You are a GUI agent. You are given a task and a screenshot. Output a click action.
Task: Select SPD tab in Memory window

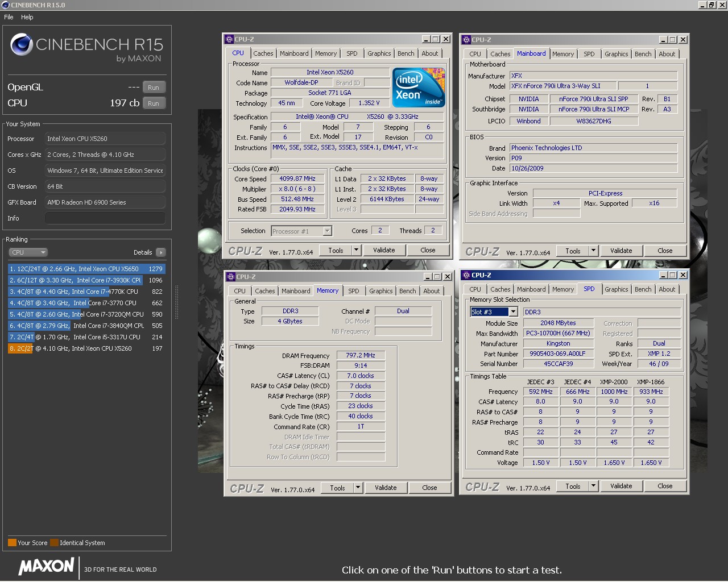tap(354, 291)
